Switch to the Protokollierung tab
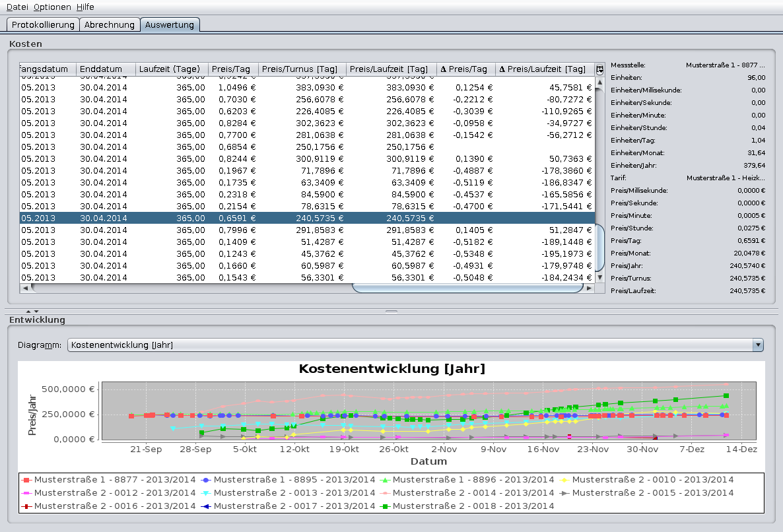Screen dimensions: 783x532 pos(43,25)
